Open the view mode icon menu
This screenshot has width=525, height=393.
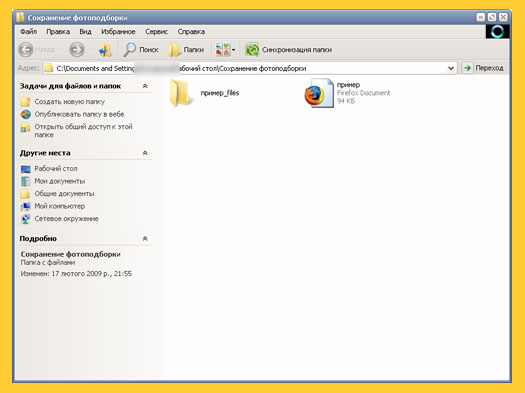[x=225, y=50]
